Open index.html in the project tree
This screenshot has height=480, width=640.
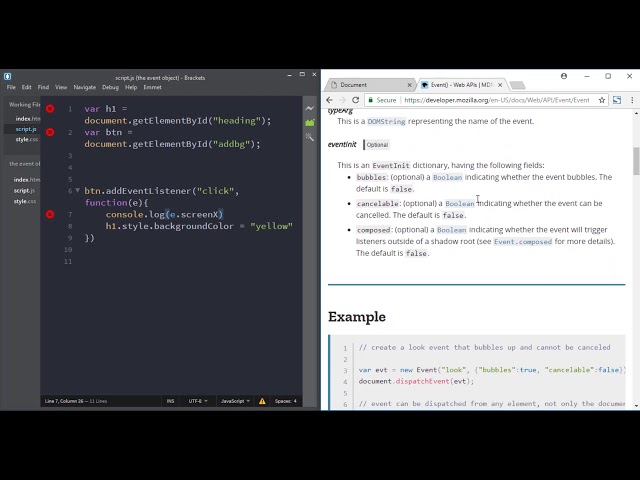click(x=27, y=180)
